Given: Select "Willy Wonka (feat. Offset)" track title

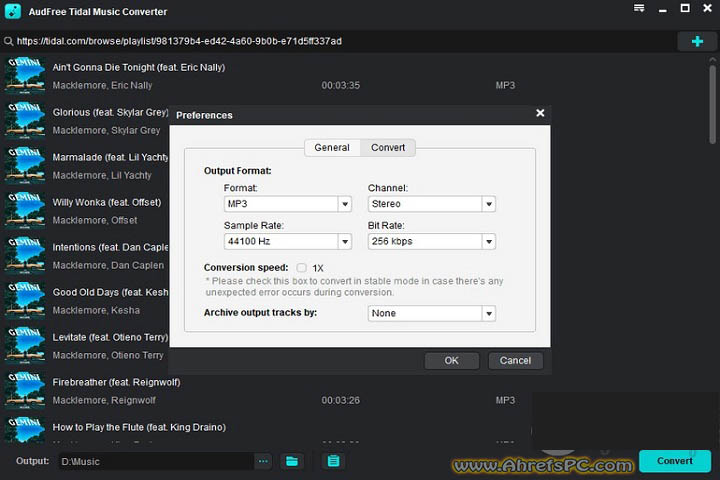Looking at the screenshot, I should [x=107, y=203].
